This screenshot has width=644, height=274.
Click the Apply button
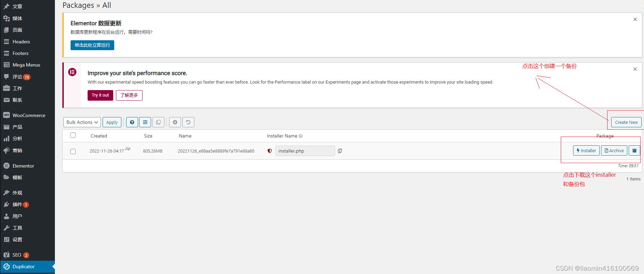coord(112,122)
